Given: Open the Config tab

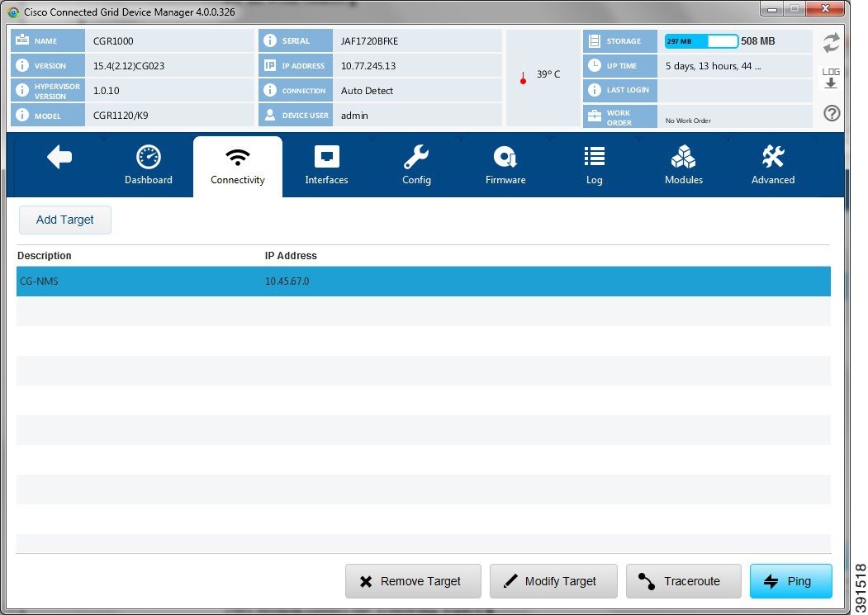Looking at the screenshot, I should point(416,165).
